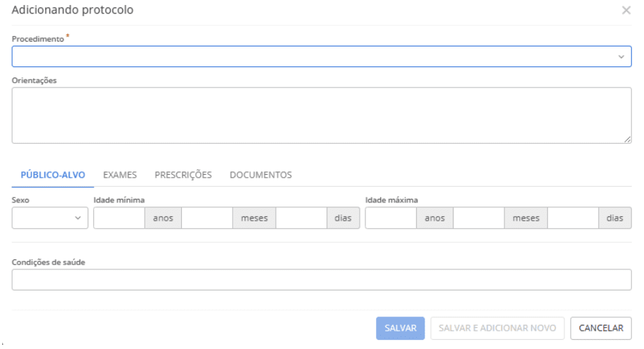This screenshot has height=349, width=644.
Task: Open the PRESCRIÇÕES tab
Action: pos(183,175)
